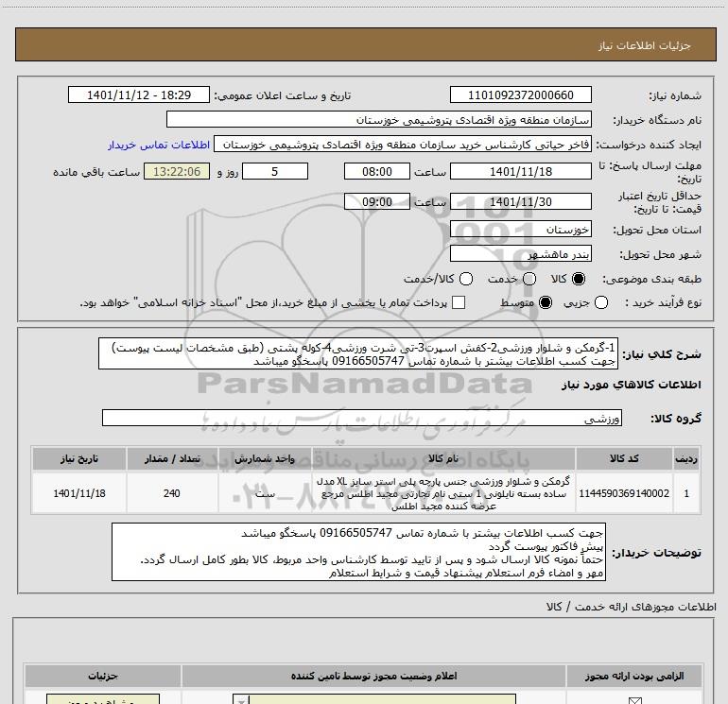Choose the جزیی purchase type radio
This screenshot has height=704, width=728.
tap(601, 302)
